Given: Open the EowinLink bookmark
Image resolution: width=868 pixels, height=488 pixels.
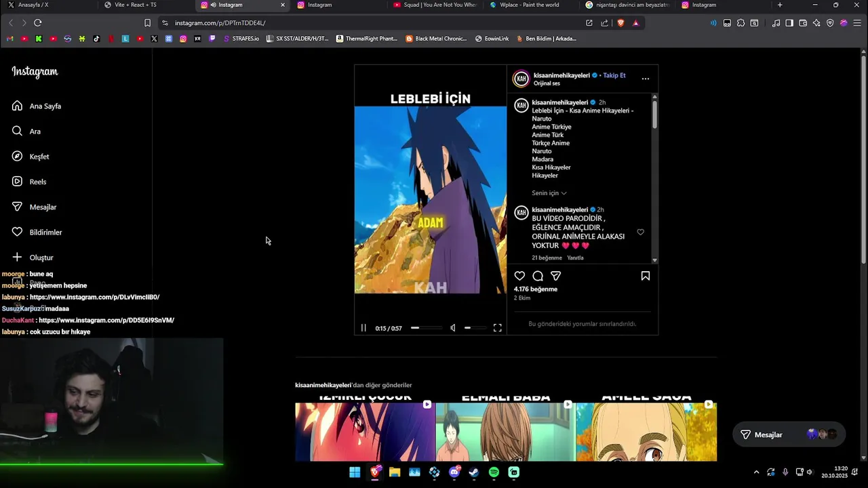Looking at the screenshot, I should (492, 39).
